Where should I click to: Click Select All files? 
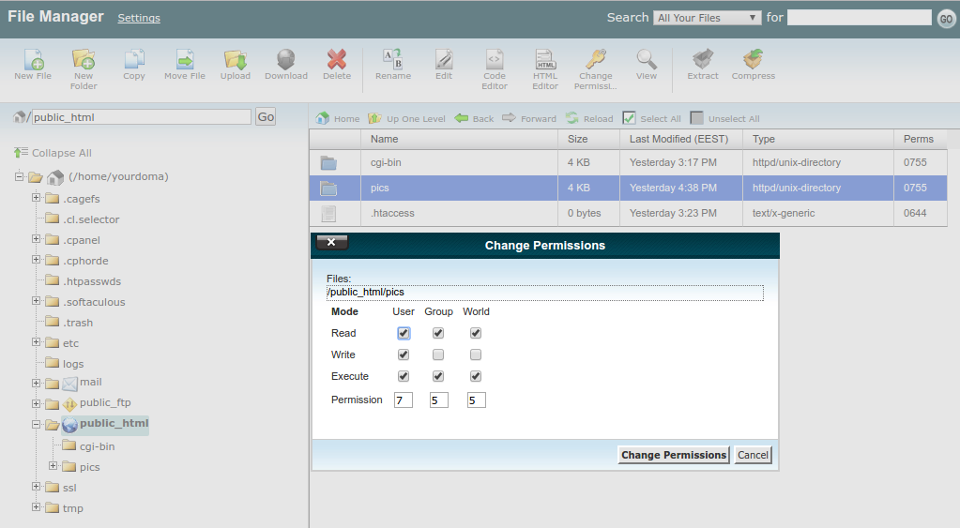[652, 118]
